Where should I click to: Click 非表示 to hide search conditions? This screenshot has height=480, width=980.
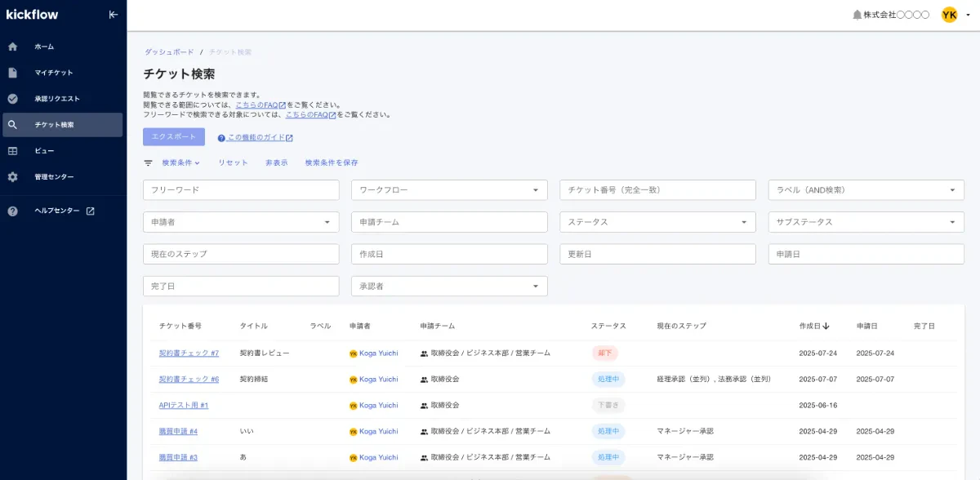[277, 162]
